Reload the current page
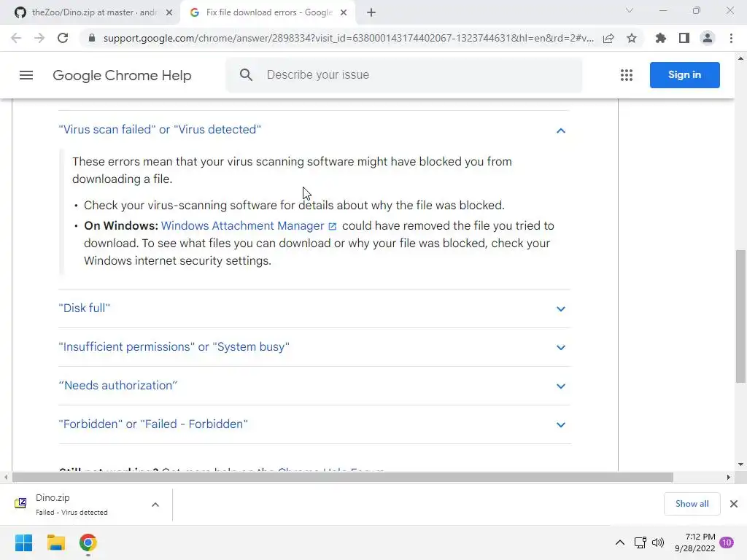Viewport: 747px width, 560px height. click(x=63, y=38)
